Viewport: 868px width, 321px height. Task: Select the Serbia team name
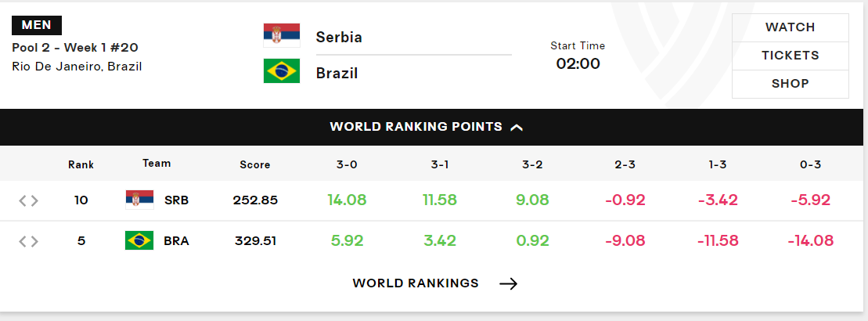pos(339,37)
